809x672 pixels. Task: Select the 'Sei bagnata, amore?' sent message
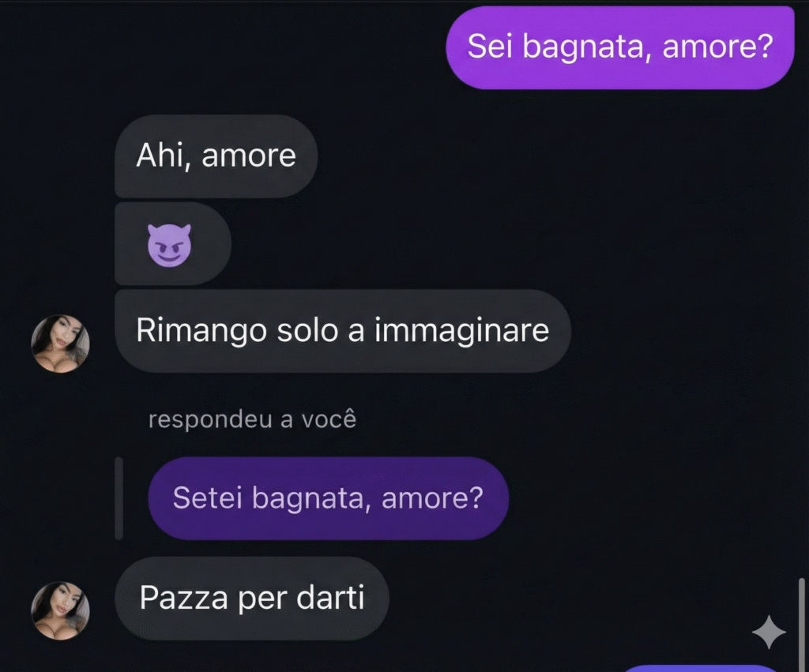[x=619, y=47]
